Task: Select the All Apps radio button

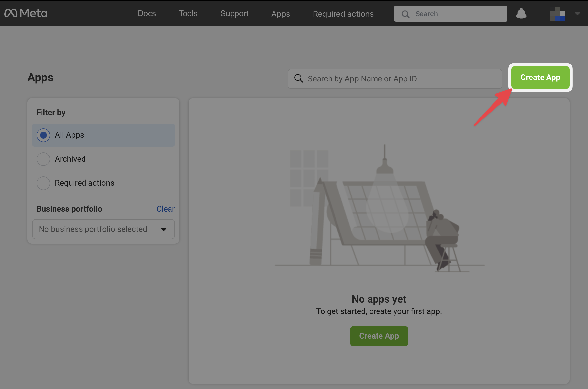Action: pos(43,135)
